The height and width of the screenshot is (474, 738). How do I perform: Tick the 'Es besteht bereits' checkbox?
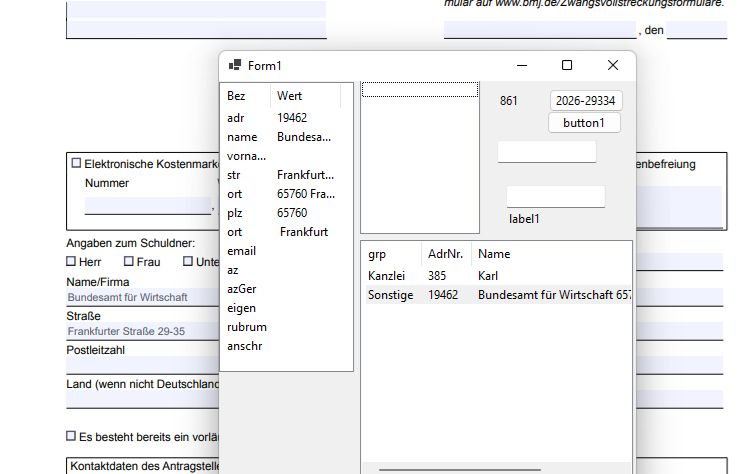[x=71, y=436]
